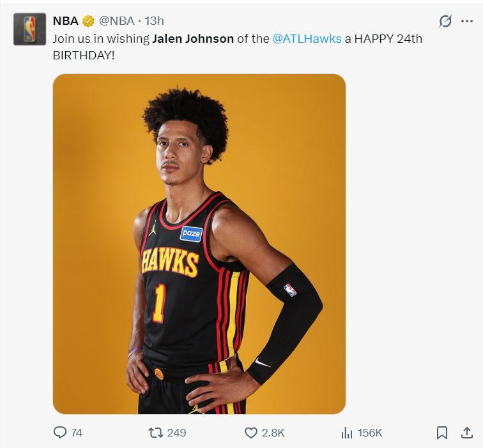Screen dimensions: 483x448
Task: Click the Grok explain post icon
Action: click(445, 21)
